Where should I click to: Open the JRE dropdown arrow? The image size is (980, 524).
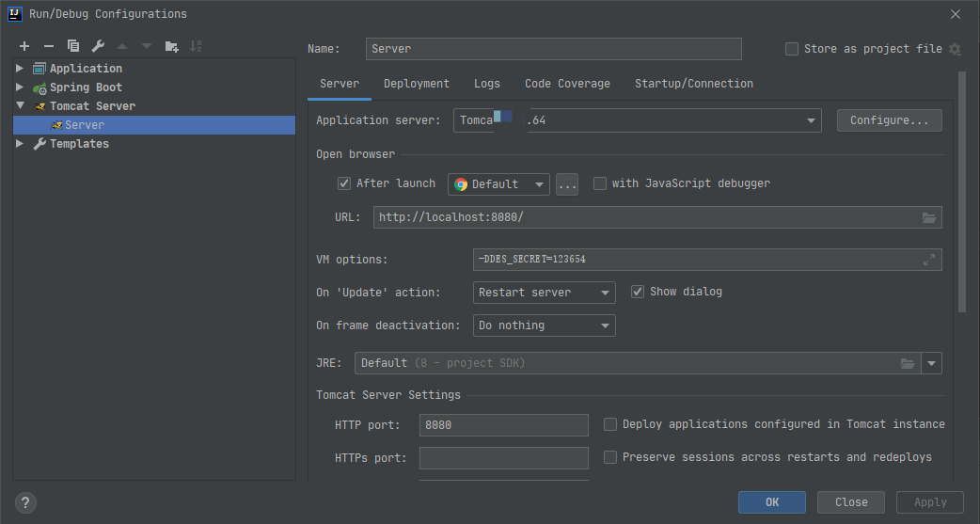931,363
